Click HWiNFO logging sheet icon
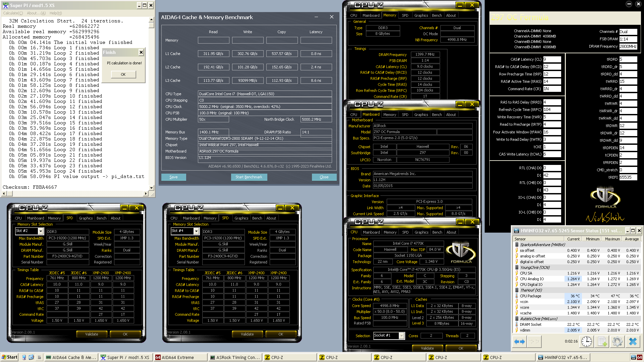 point(602,342)
